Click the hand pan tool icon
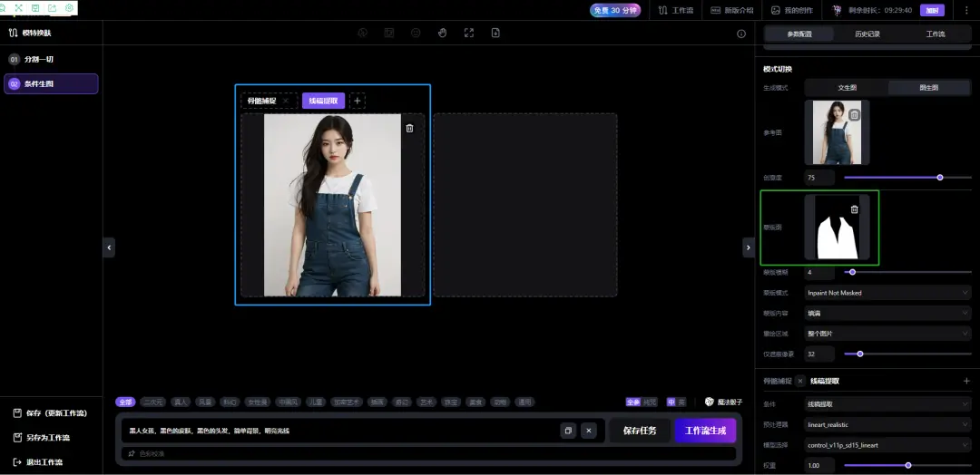 (443, 33)
